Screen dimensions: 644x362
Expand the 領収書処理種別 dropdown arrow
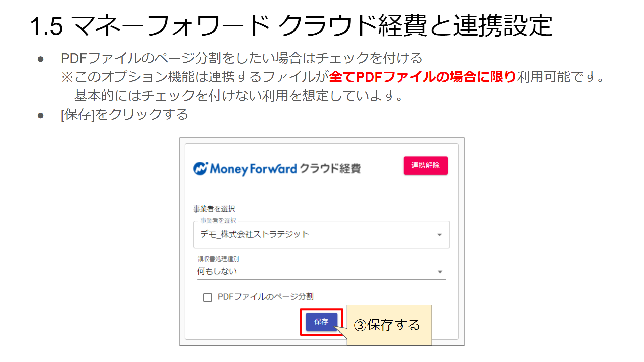(440, 271)
